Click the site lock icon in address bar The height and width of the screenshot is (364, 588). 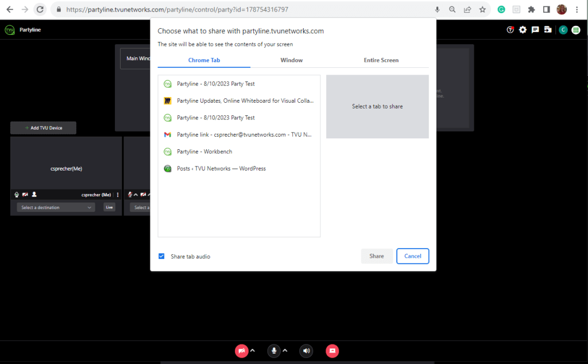coord(59,9)
